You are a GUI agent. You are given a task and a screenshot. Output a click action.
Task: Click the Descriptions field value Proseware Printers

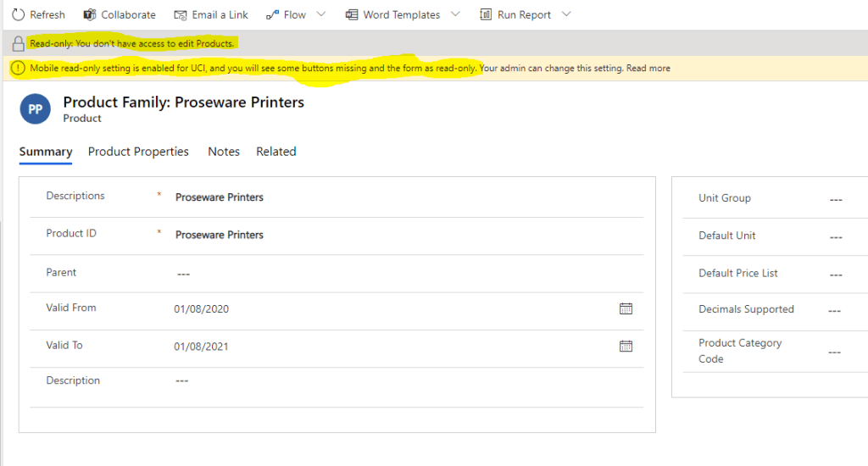[x=220, y=197]
